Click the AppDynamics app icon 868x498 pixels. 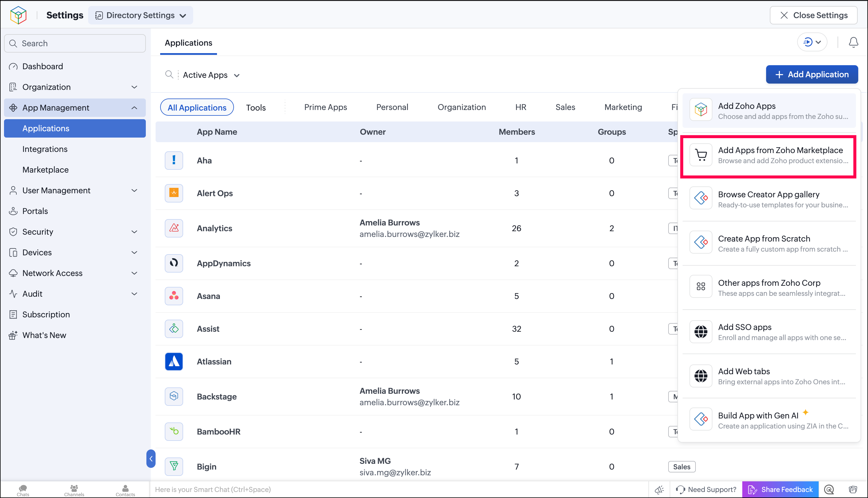pyautogui.click(x=174, y=263)
